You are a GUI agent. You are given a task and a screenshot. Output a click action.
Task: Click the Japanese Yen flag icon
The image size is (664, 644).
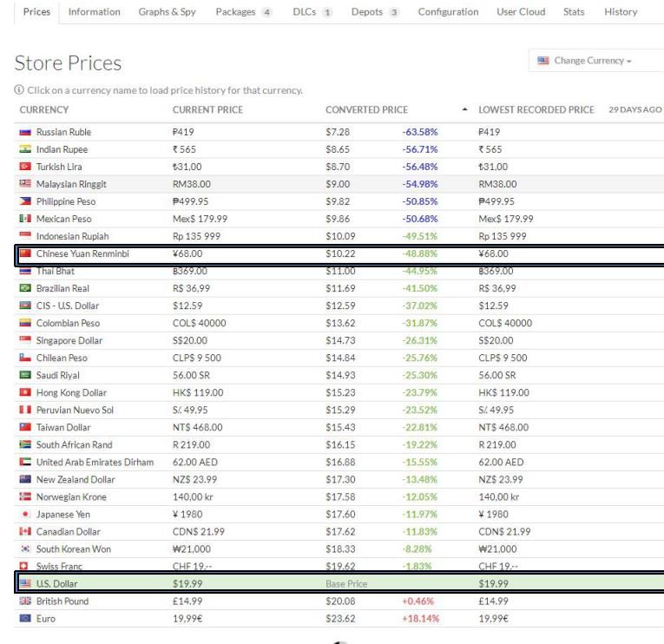pos(24,514)
